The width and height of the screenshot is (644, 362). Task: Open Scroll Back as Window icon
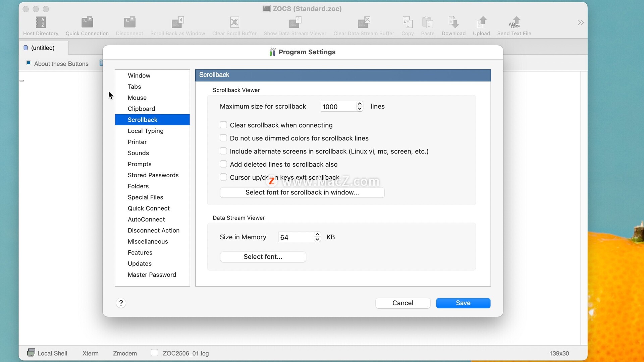(x=178, y=22)
